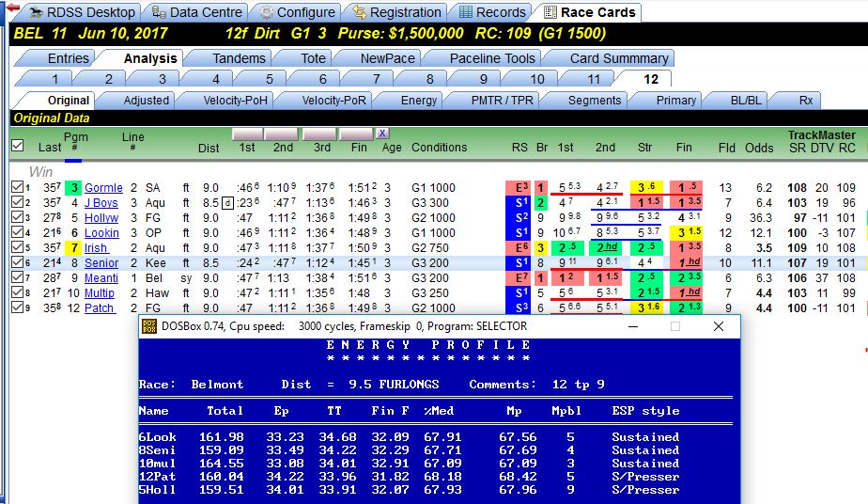Click the Data Centre database icon
This screenshot has height=504, width=868.
[x=159, y=12]
